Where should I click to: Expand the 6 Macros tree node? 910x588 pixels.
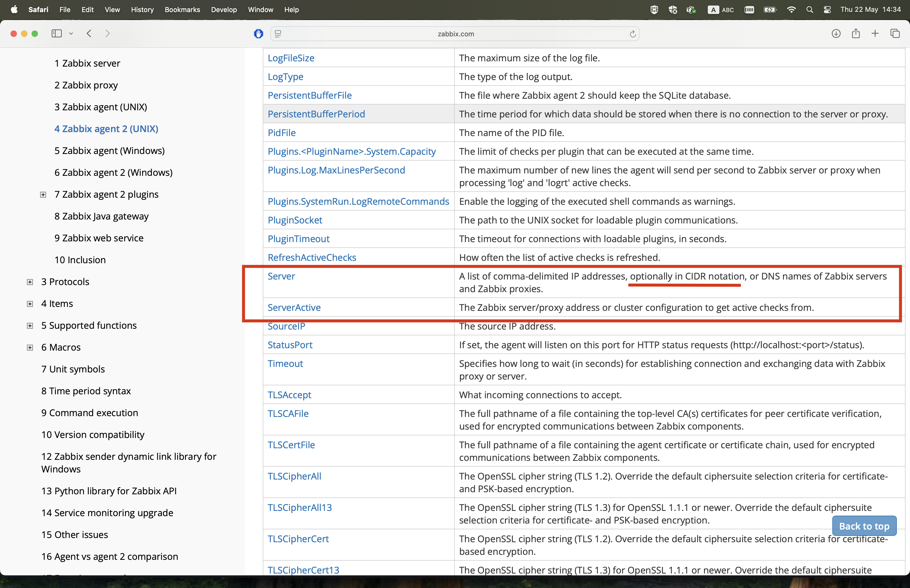pos(30,347)
